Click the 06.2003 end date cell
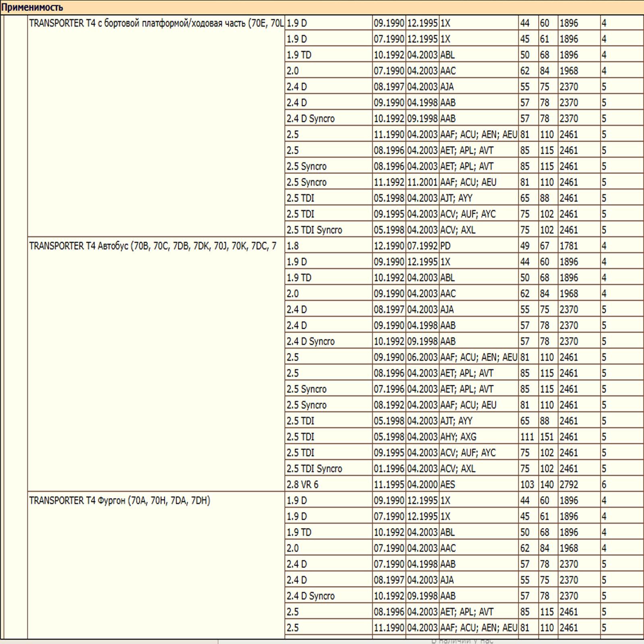The image size is (644, 644). 423,357
